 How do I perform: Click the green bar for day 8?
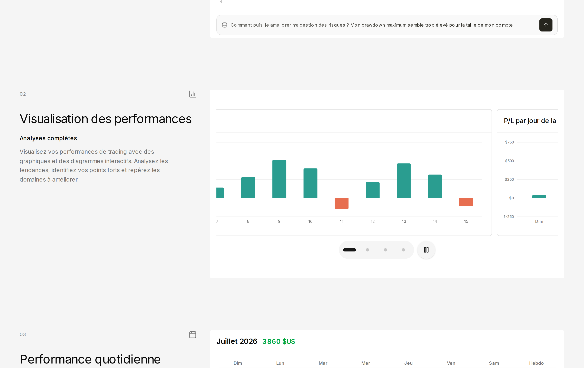tap(248, 187)
